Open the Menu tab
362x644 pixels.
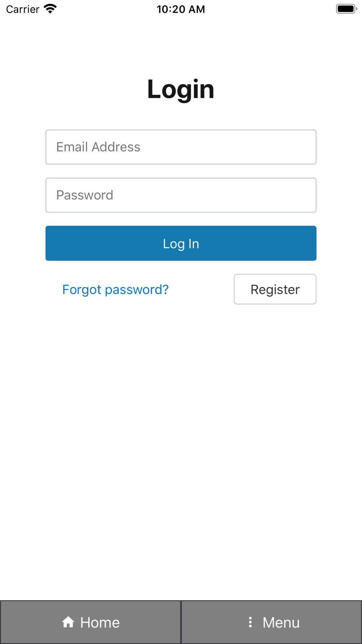point(271,622)
